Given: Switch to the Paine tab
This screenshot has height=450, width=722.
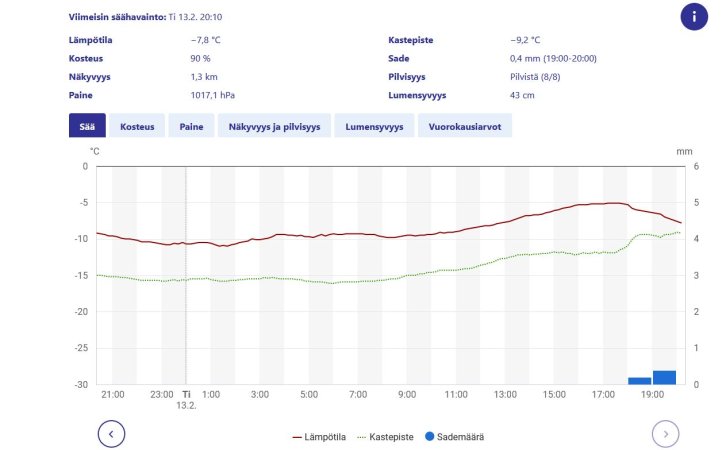Looking at the screenshot, I should click(x=191, y=126).
